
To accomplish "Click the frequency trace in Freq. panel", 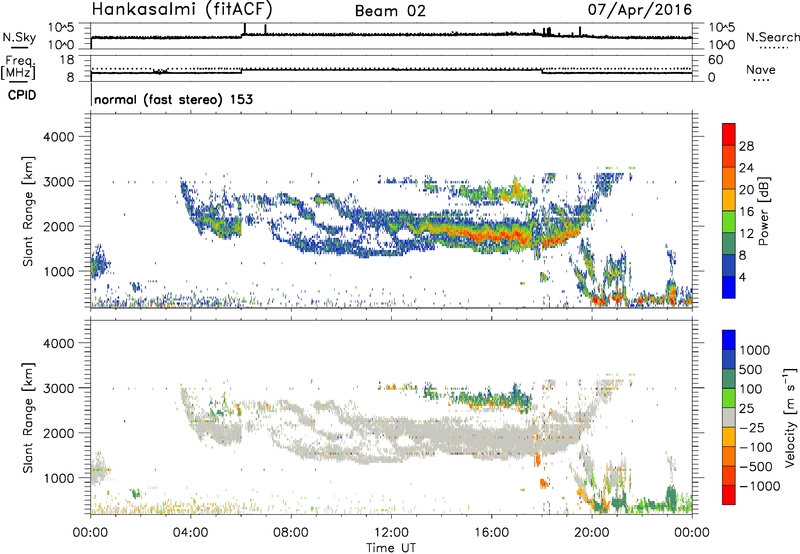I will point(391,71).
